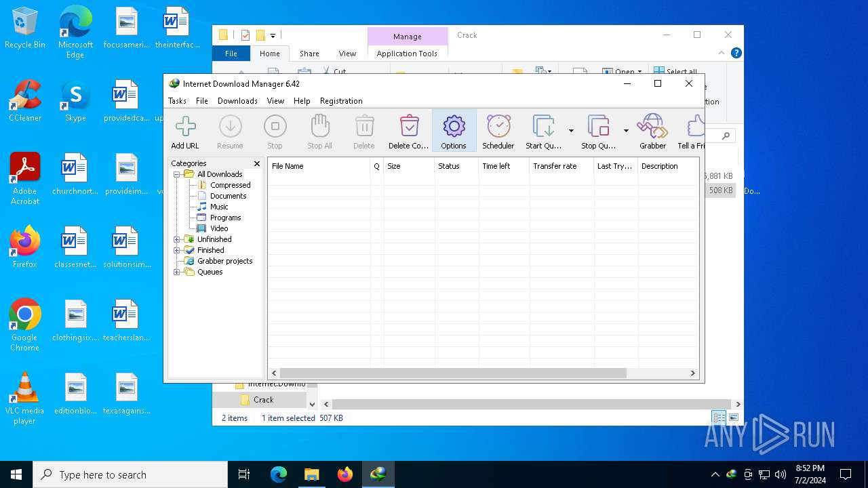Select the Compressed category
The image size is (868, 488).
230,185
